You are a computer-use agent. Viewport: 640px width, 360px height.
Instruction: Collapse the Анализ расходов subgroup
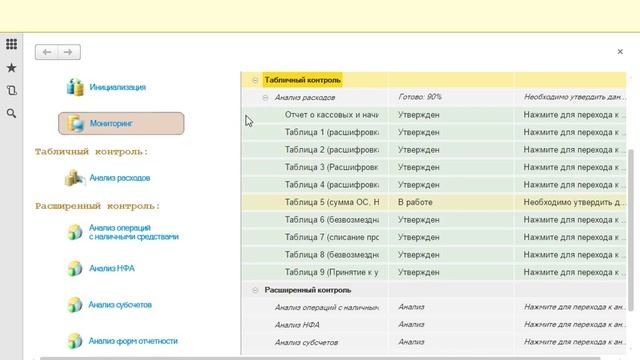pyautogui.click(x=265, y=98)
